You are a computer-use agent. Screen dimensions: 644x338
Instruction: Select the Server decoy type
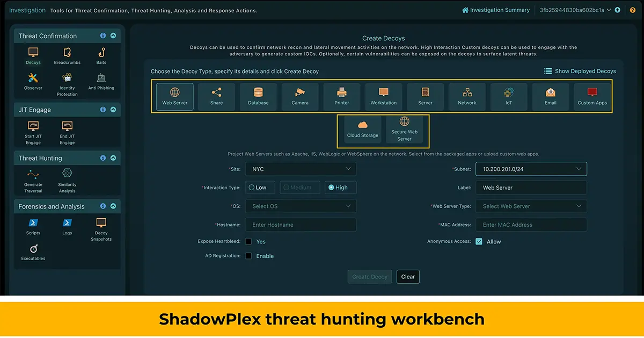pos(426,97)
